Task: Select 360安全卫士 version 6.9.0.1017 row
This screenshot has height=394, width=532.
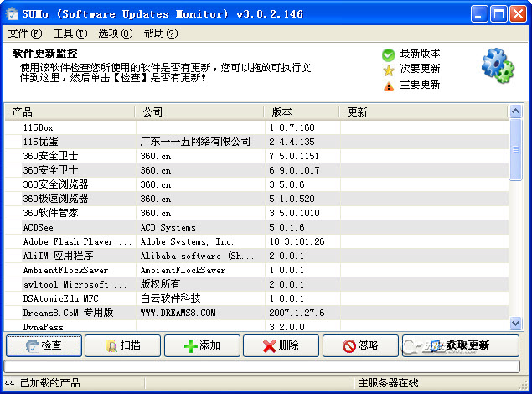Action: point(257,170)
